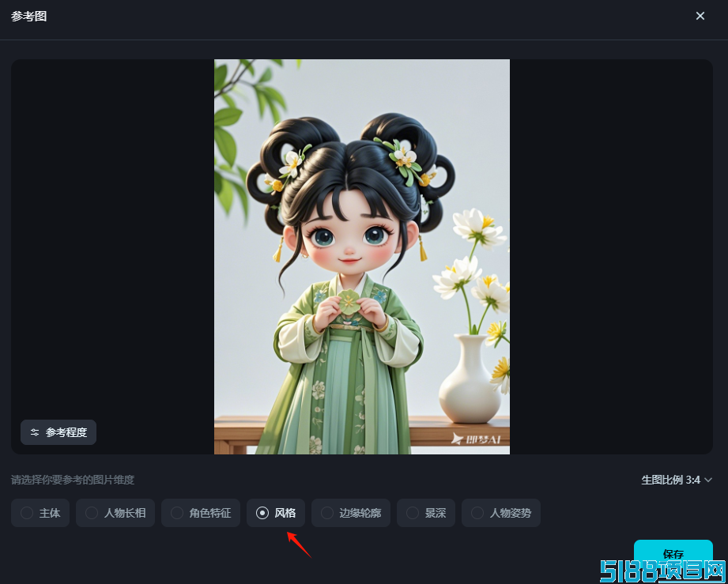The width and height of the screenshot is (728, 584).
Task: Choose 人物长相 as reference dimension
Action: pyautogui.click(x=115, y=513)
